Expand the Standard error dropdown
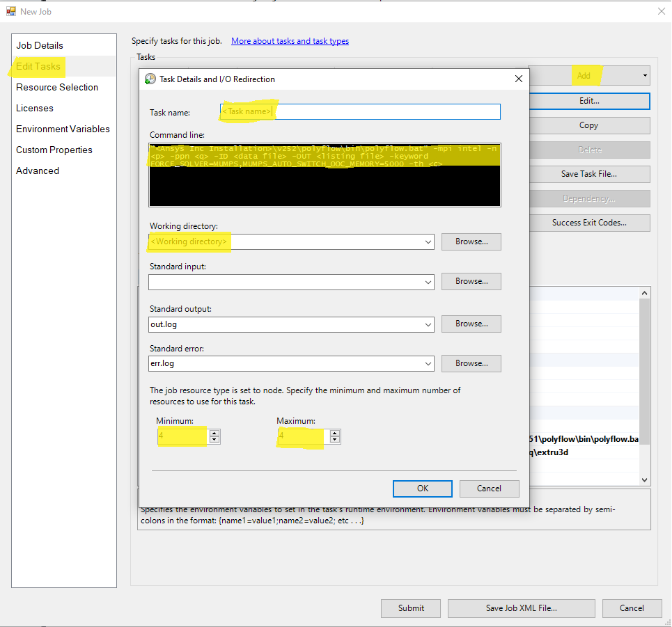The image size is (672, 627). click(x=428, y=364)
